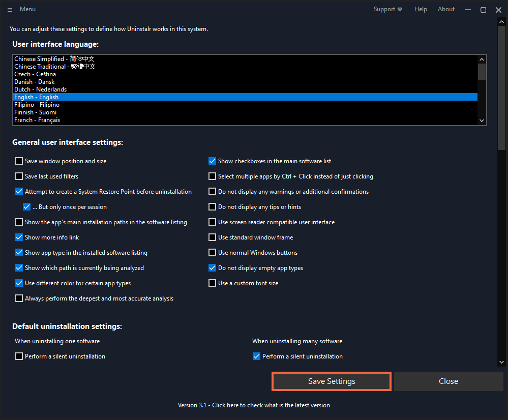Open the Help menu item
The height and width of the screenshot is (420, 508).
tap(421, 9)
